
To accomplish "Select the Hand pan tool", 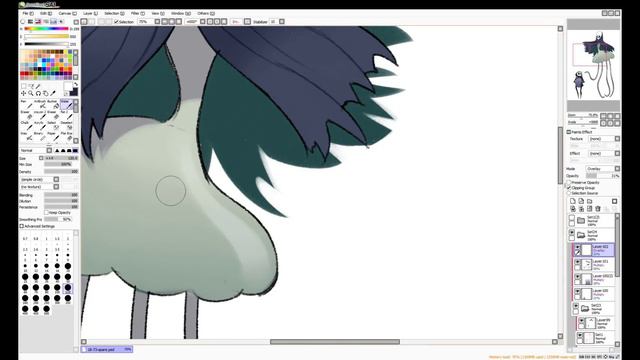I will [x=45, y=93].
